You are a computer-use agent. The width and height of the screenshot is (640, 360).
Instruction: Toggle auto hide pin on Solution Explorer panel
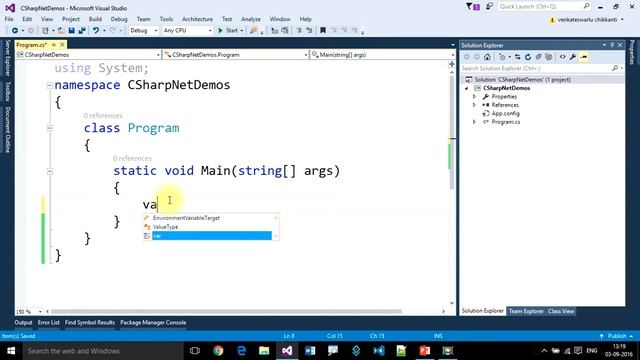[612, 45]
